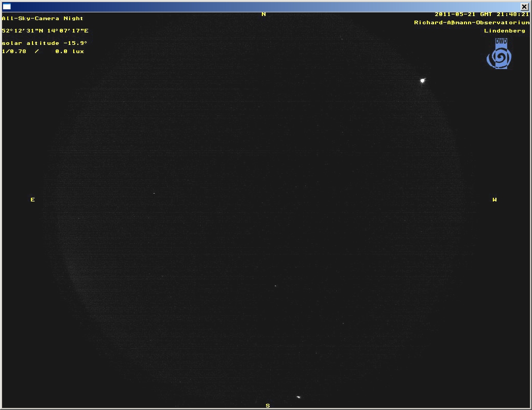Viewport: 532px width, 410px height.
Task: Click the 'GMT 21:48:21' time text
Action: [x=505, y=14]
